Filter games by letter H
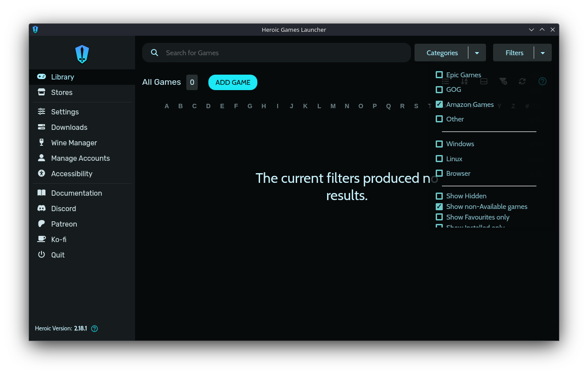588x375 pixels. [x=264, y=106]
